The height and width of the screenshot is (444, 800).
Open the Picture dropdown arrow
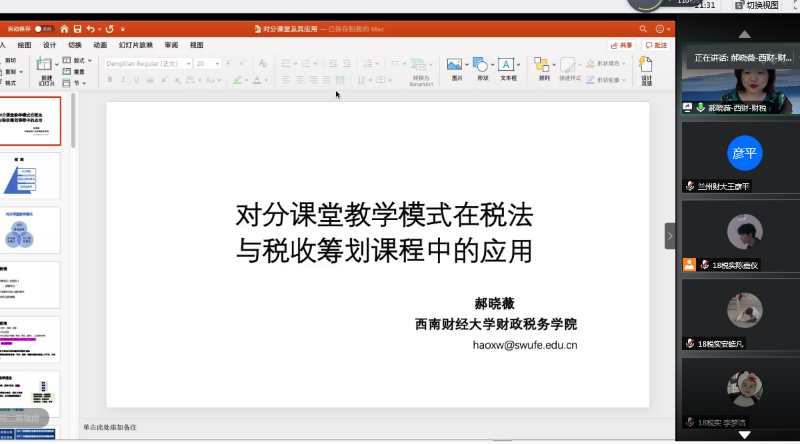466,65
